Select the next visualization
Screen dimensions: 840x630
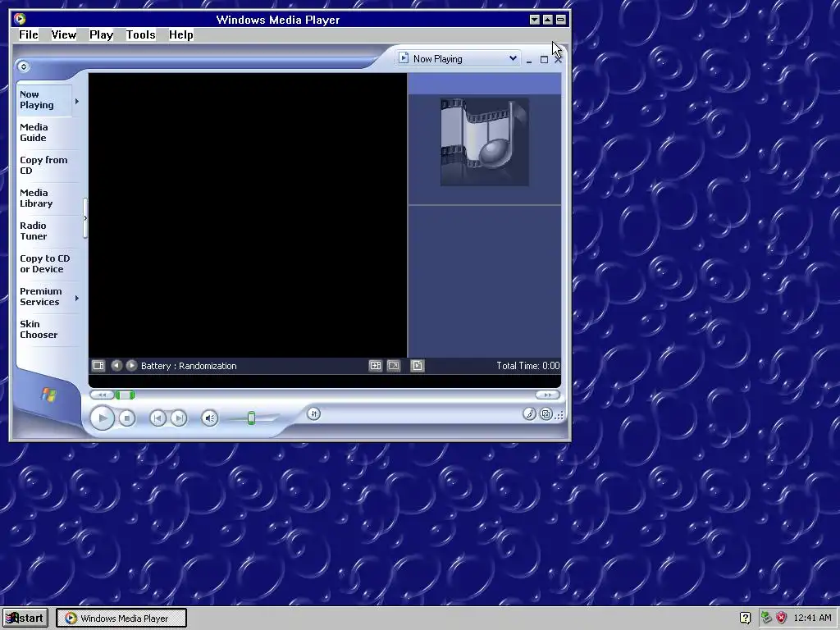point(131,365)
